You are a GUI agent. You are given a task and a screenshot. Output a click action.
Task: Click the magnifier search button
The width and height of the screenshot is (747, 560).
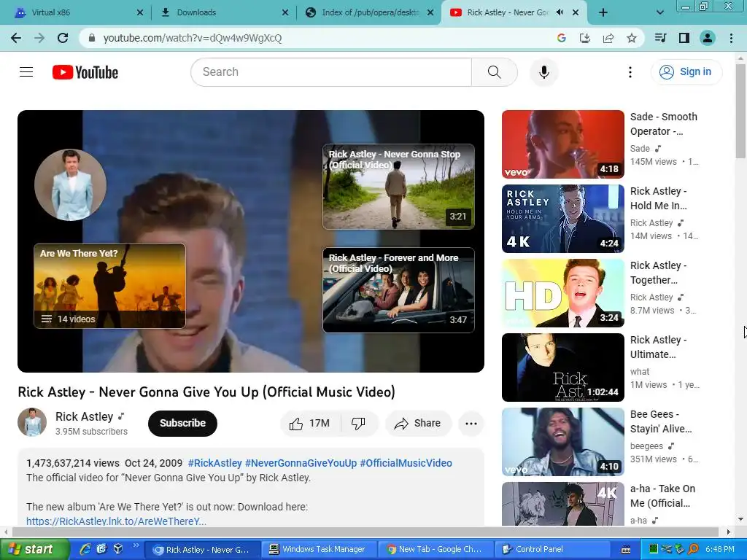(x=495, y=72)
